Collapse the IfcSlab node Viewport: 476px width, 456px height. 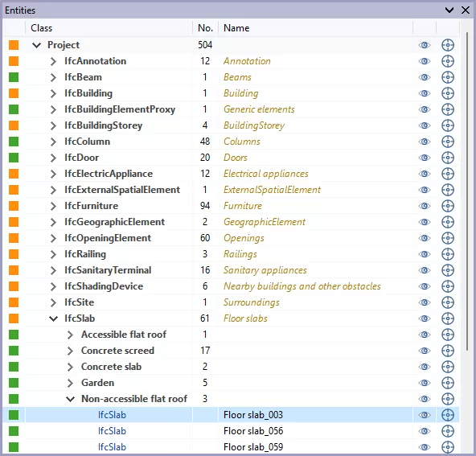(53, 318)
